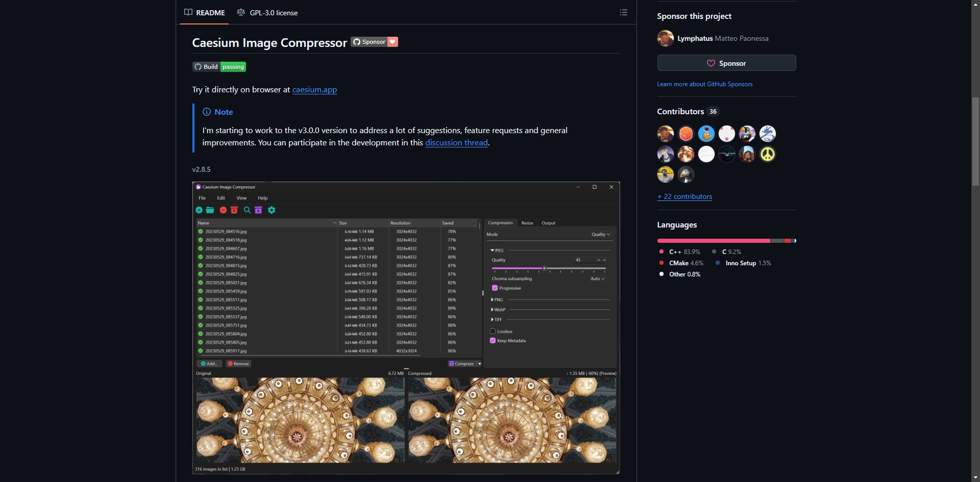Image resolution: width=980 pixels, height=482 pixels.
Task: Toggle the Lossless checkbox in Caesium screenshot
Action: pyautogui.click(x=493, y=332)
